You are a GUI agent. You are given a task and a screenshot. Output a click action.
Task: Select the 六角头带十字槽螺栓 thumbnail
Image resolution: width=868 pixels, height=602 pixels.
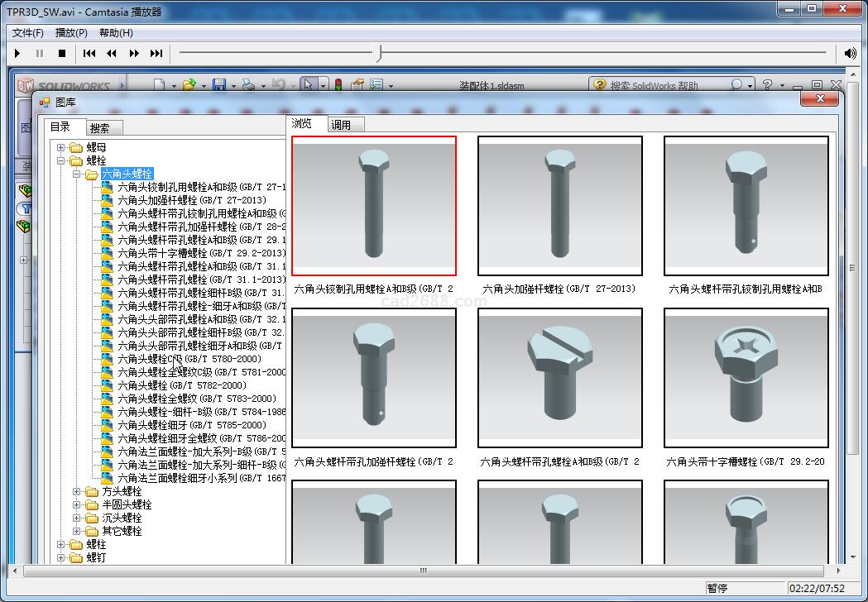[x=746, y=378]
